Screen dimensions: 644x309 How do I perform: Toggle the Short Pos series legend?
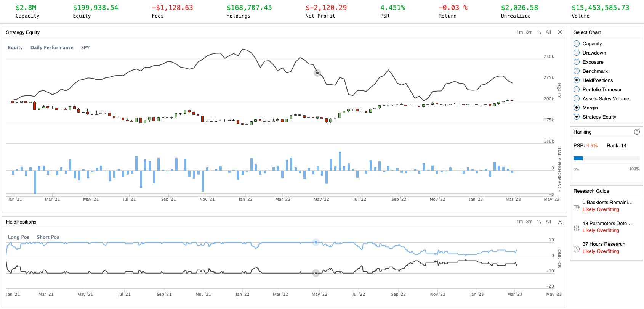click(48, 237)
